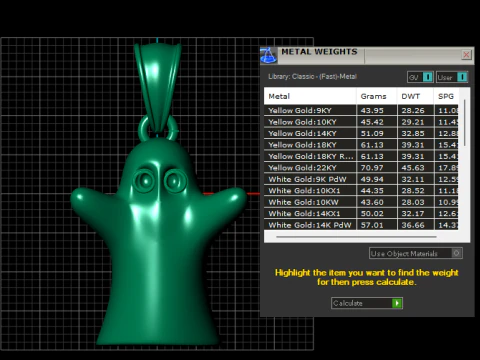
Task: Click the 70.97 grams value
Action: pos(372,168)
